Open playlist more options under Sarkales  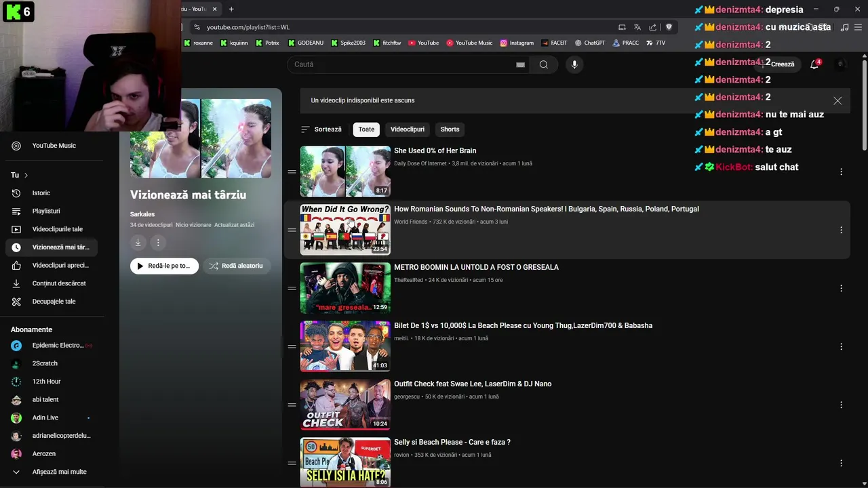pos(158,243)
